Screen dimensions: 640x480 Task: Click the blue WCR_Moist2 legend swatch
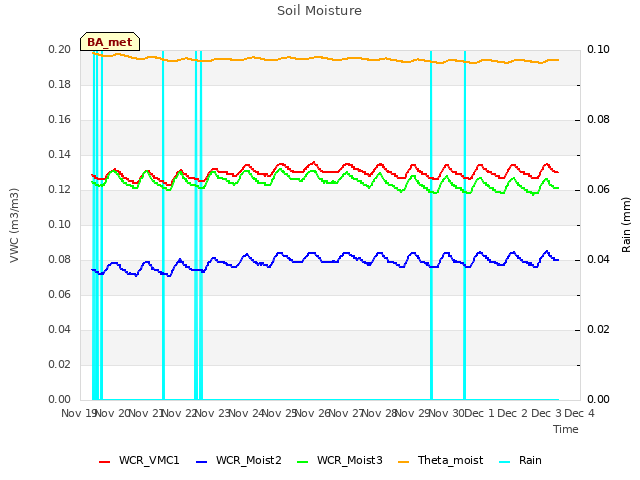(202, 462)
